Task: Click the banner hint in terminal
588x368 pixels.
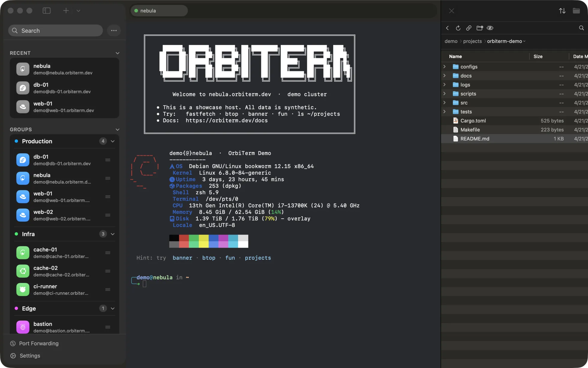Action: click(x=182, y=258)
